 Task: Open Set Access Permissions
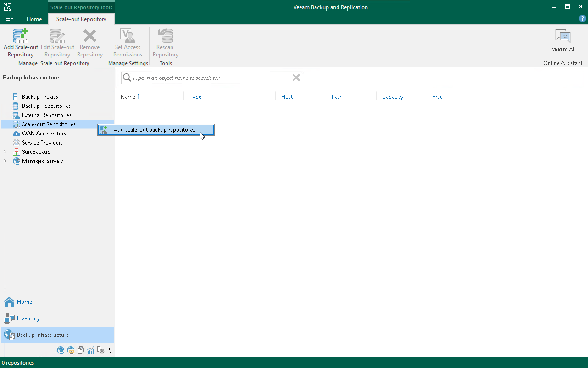click(x=128, y=41)
